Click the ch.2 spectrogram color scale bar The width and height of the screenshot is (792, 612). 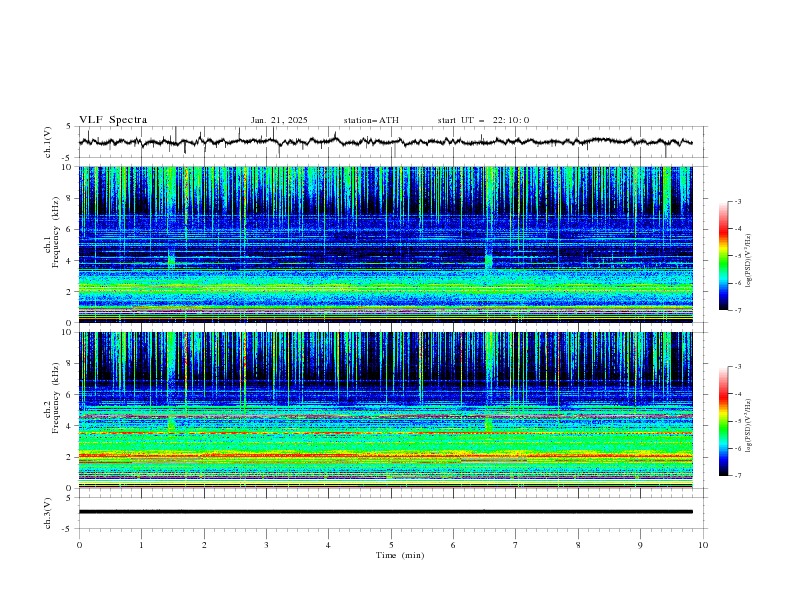723,421
